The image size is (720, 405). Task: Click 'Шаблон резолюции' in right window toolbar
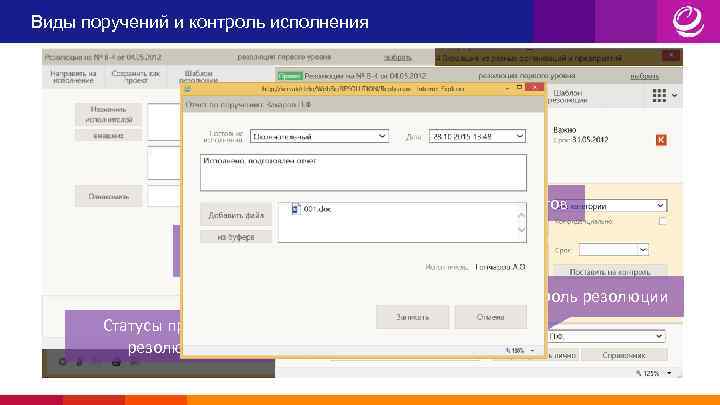pos(568,96)
